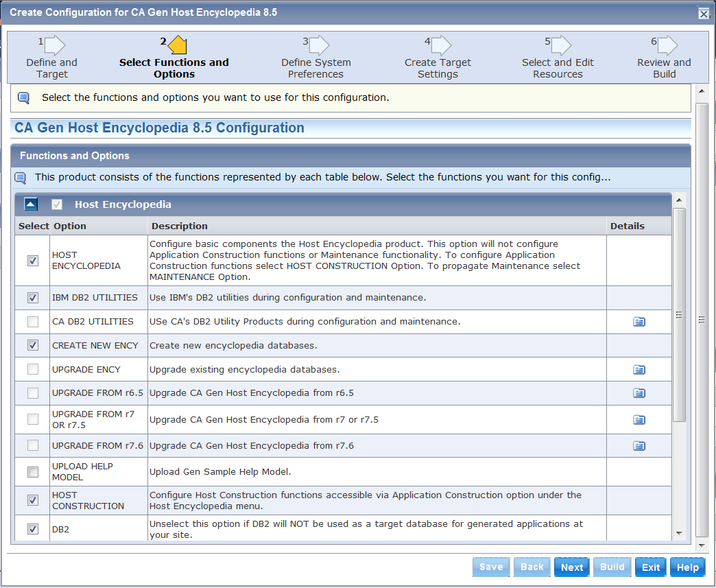The width and height of the screenshot is (716, 588).
Task: Open details for UPGRADE FROM r7.6
Action: point(639,446)
